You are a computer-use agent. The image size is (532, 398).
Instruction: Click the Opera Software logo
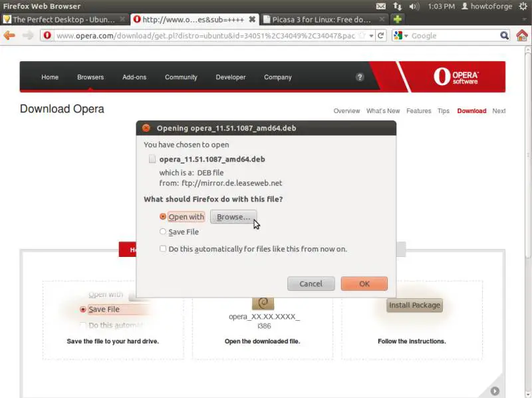pyautogui.click(x=456, y=77)
